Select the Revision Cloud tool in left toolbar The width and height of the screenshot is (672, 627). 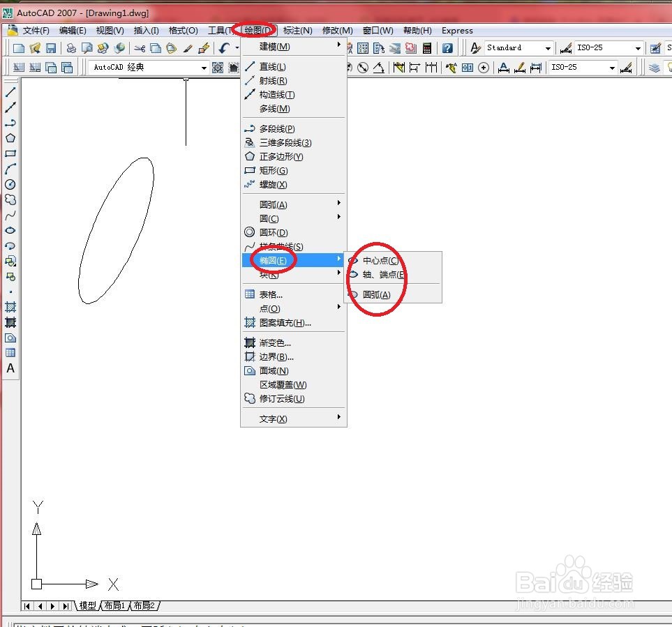[10, 199]
